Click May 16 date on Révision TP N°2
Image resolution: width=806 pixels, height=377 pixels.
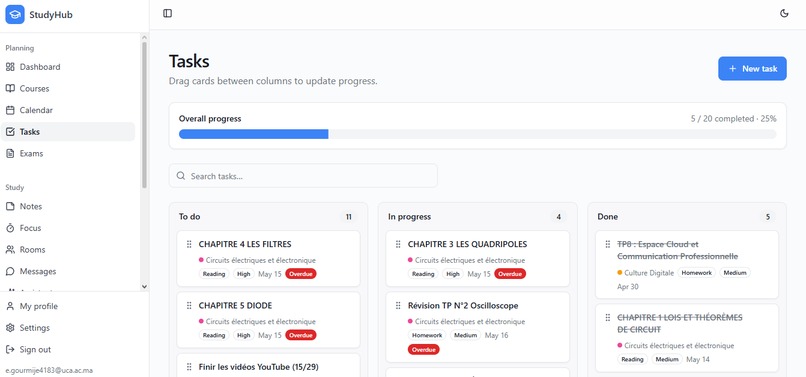[x=497, y=335]
